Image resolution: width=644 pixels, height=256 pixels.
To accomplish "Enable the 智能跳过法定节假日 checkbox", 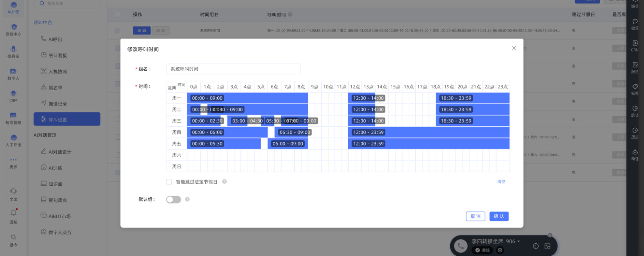I will click(169, 182).
